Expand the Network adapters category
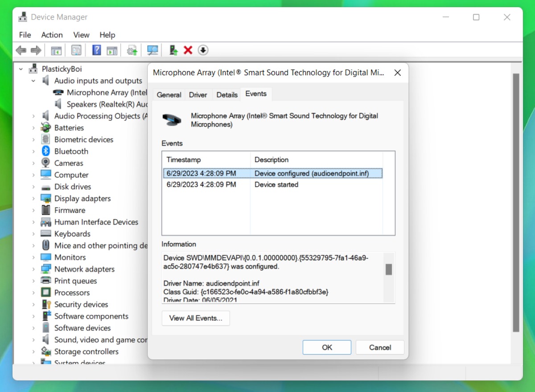Image resolution: width=535 pixels, height=392 pixels. tap(33, 269)
